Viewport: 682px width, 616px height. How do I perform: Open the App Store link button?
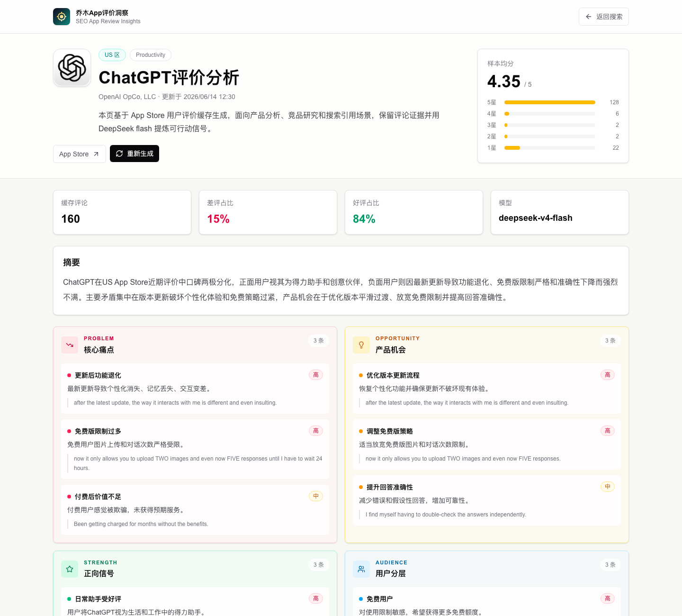point(80,154)
